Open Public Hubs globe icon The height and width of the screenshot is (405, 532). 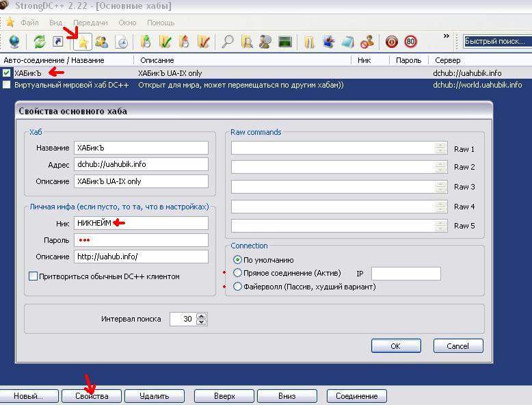[x=14, y=42]
